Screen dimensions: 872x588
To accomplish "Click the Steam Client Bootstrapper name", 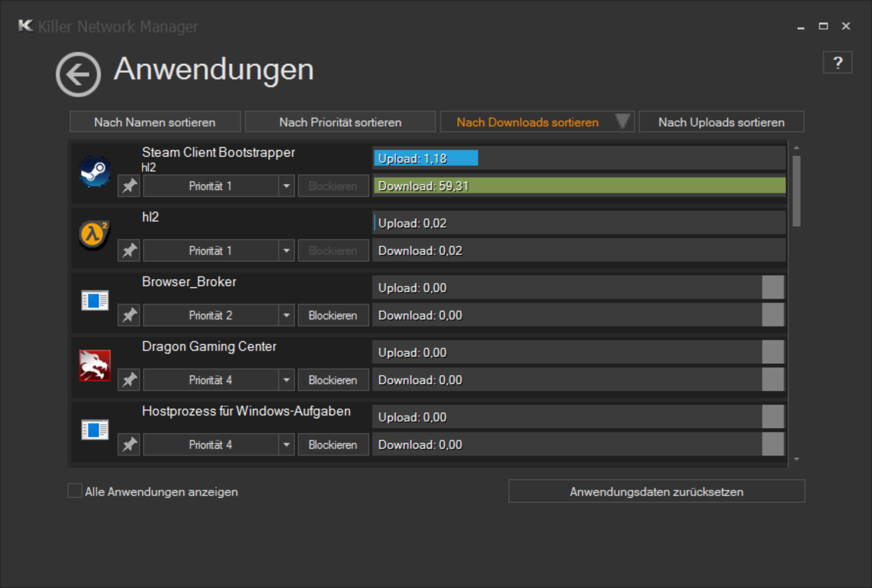I will pyautogui.click(x=218, y=152).
